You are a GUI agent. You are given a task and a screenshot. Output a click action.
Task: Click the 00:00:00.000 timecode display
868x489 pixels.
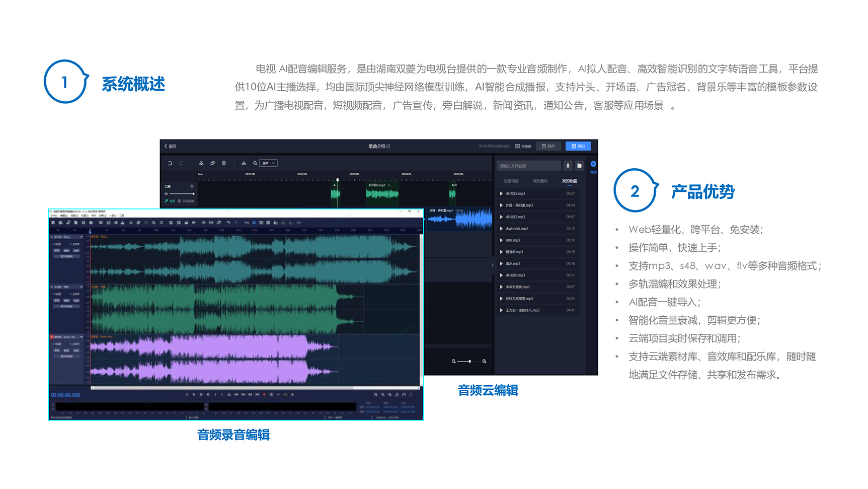tap(65, 395)
